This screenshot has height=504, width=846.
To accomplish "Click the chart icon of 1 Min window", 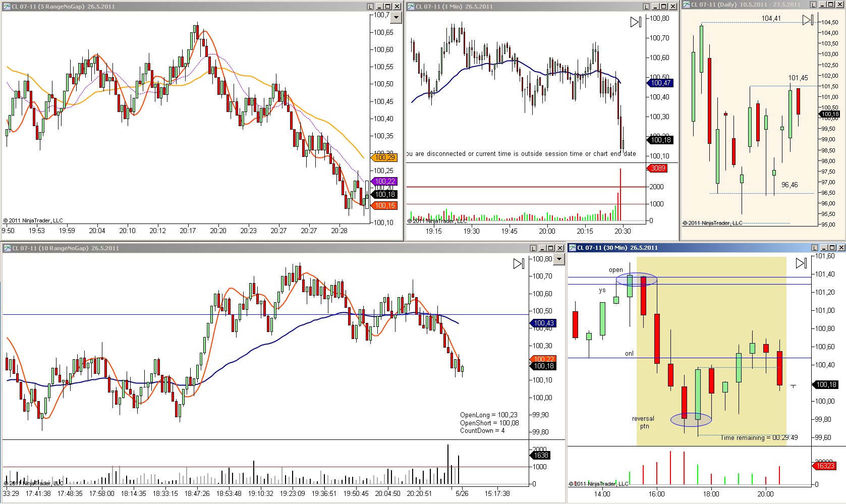I will [x=411, y=7].
